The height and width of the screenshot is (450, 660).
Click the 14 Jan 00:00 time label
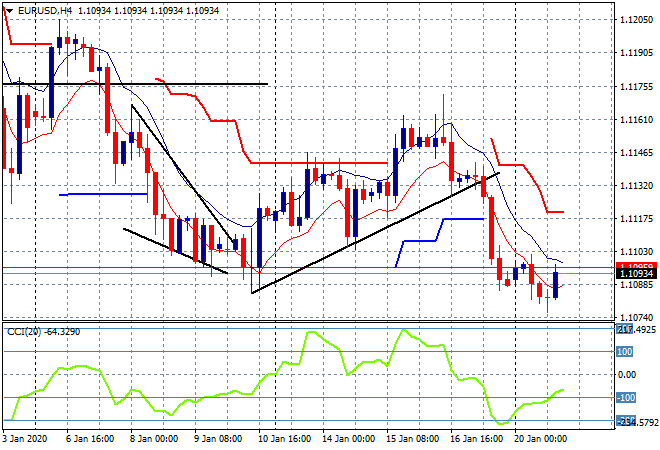pos(349,439)
